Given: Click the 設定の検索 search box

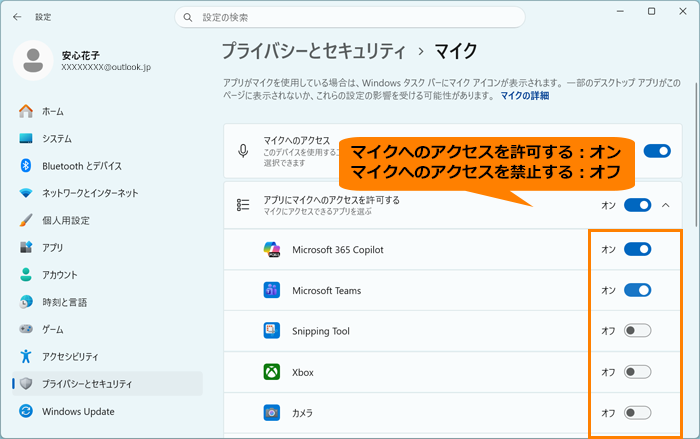Looking at the screenshot, I should coord(350,17).
